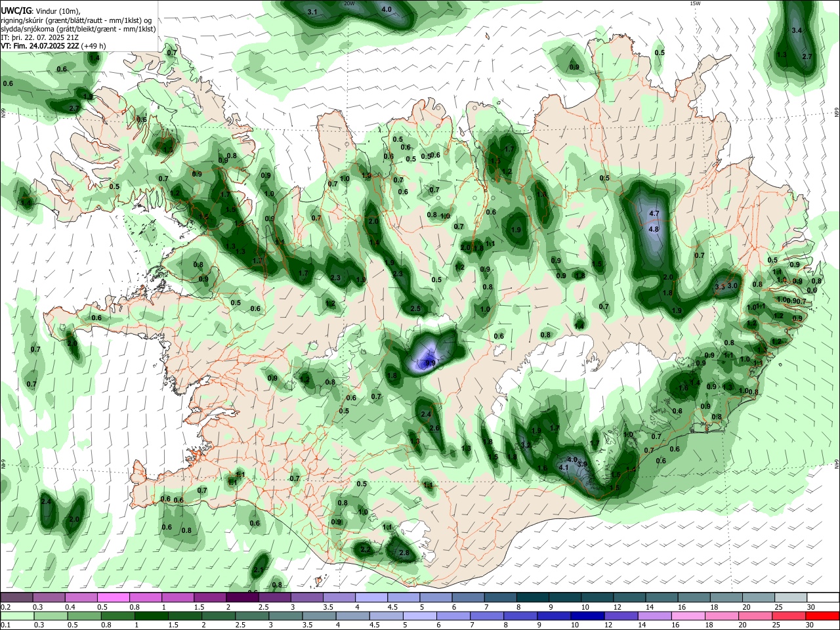
Task: Click the 4.1 precipitation value on the map
Action: coord(564,468)
